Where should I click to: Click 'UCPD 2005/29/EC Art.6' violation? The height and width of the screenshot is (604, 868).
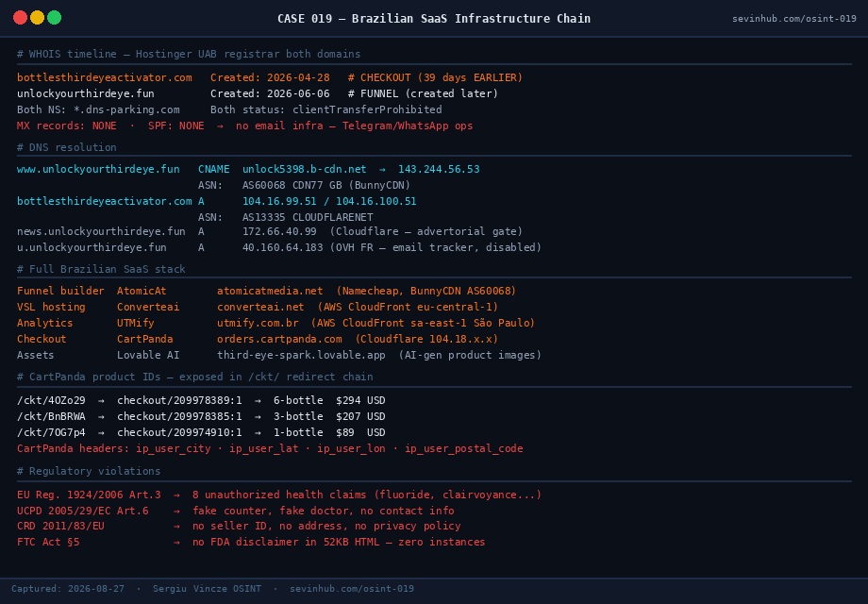[x=82, y=511]
